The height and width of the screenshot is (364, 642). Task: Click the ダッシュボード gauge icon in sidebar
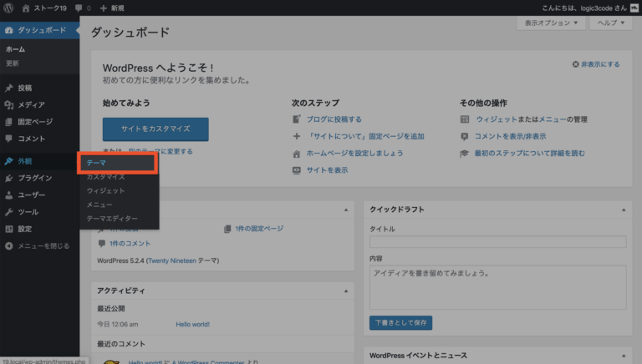[x=8, y=30]
